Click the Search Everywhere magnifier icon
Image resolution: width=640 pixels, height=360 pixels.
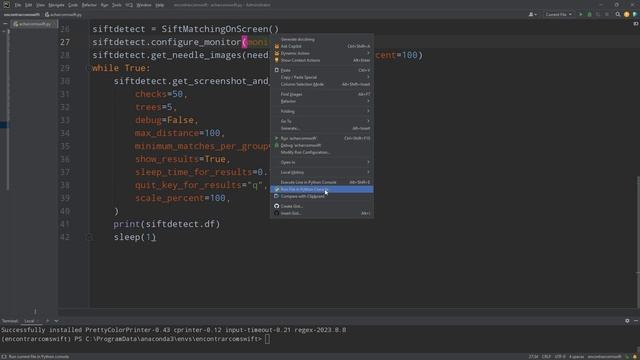(x=618, y=14)
